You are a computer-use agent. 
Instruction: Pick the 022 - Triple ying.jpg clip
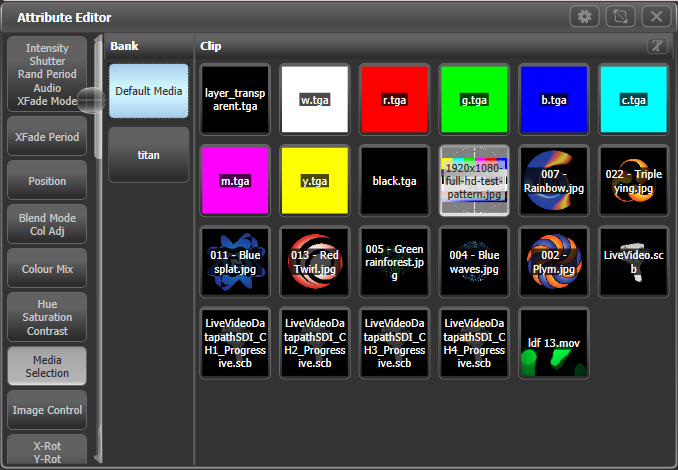coord(633,181)
